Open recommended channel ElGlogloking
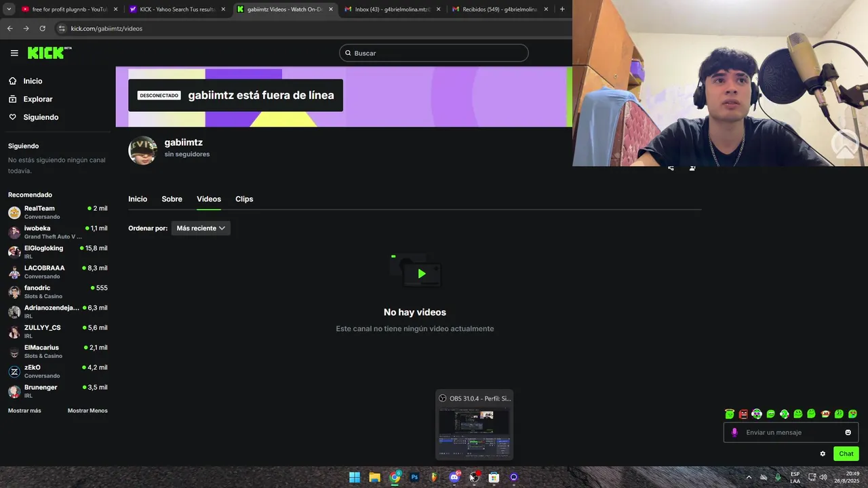Screen dimensions: 868x488 58,252
